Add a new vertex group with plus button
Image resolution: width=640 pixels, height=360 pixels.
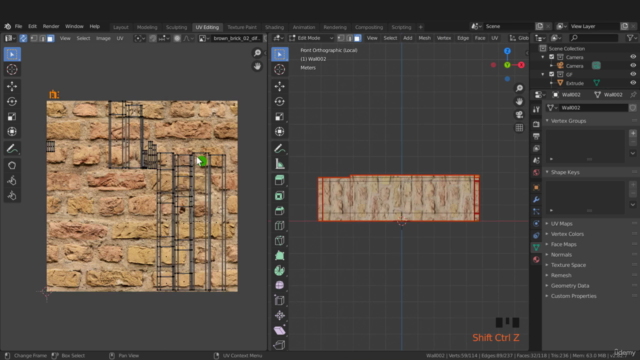[x=633, y=133]
